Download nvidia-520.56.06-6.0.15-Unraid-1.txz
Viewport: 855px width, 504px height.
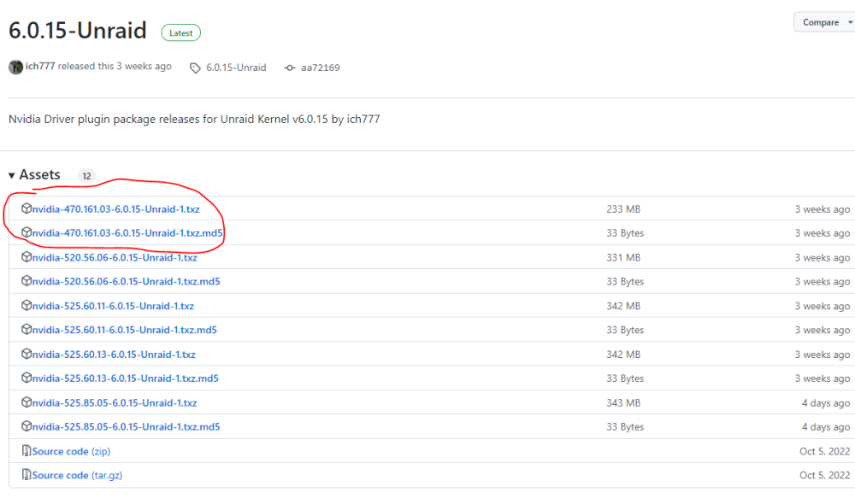point(115,258)
